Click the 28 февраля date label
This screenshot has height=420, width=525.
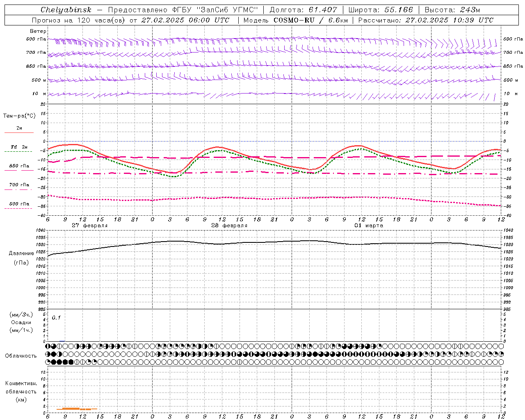click(x=229, y=226)
